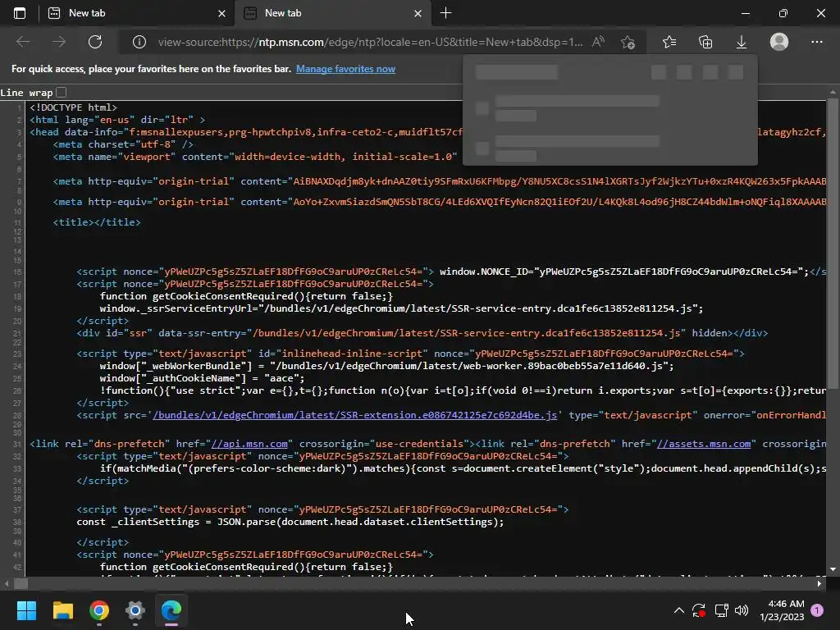This screenshot has height=630, width=840.
Task: Go forward to next page
Action: click(59, 42)
